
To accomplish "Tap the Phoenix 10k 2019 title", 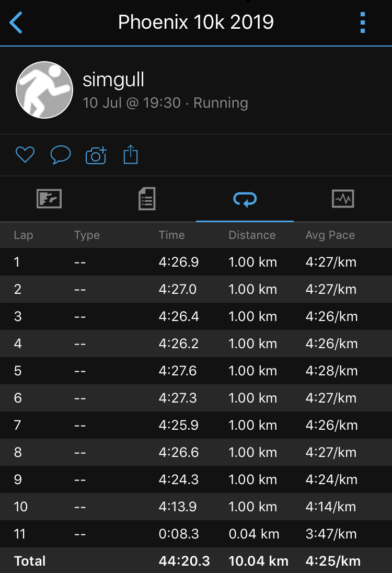I will [196, 22].
